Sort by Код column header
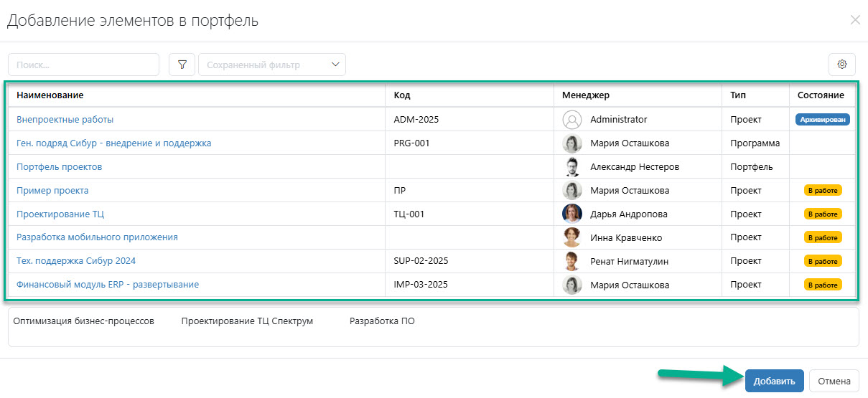The width and height of the screenshot is (868, 398). click(x=402, y=95)
